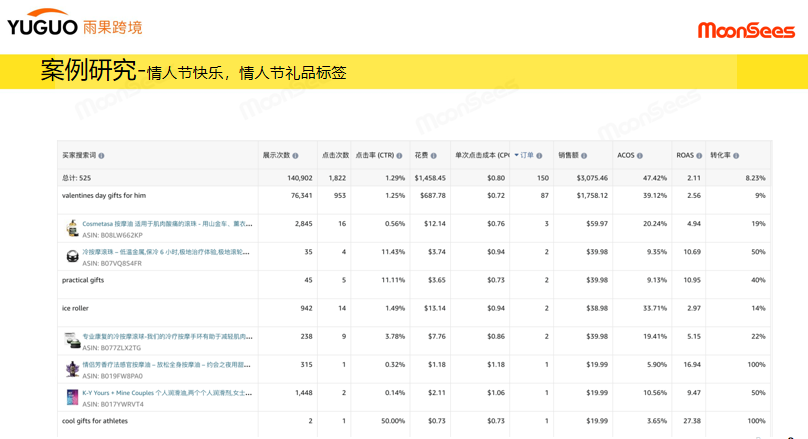Sort by the 展示次数 column header
Viewport: 808px width, 439px height.
tap(277, 155)
